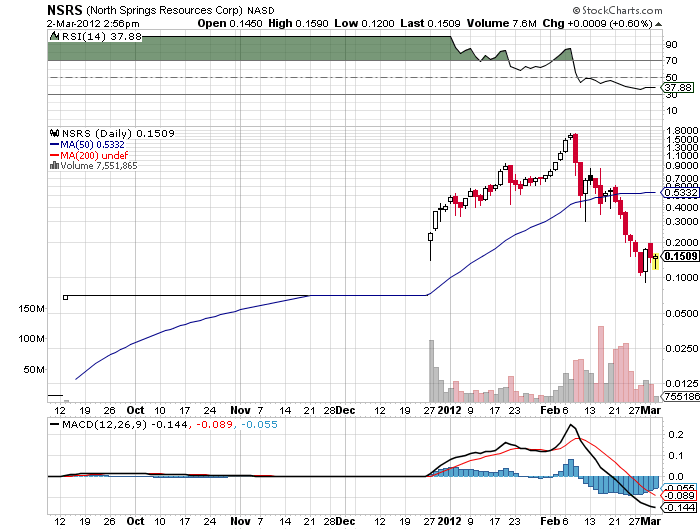Click the RSI value tag 37.88 on axis
This screenshot has height=530, width=700.
(x=678, y=88)
